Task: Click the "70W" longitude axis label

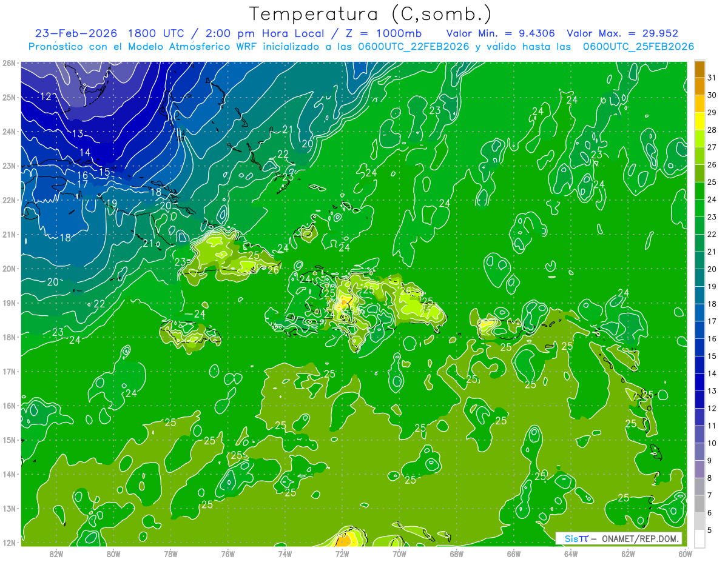Action: (399, 554)
